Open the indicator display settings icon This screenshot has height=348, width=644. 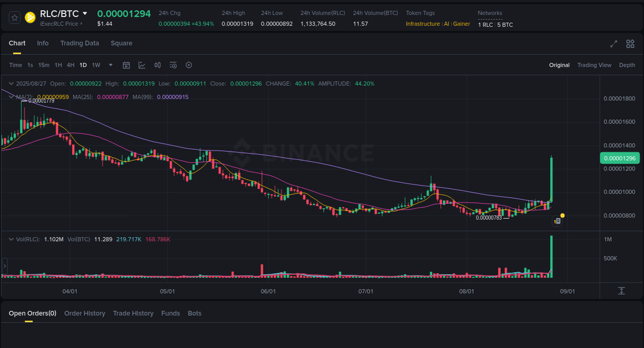click(x=173, y=65)
